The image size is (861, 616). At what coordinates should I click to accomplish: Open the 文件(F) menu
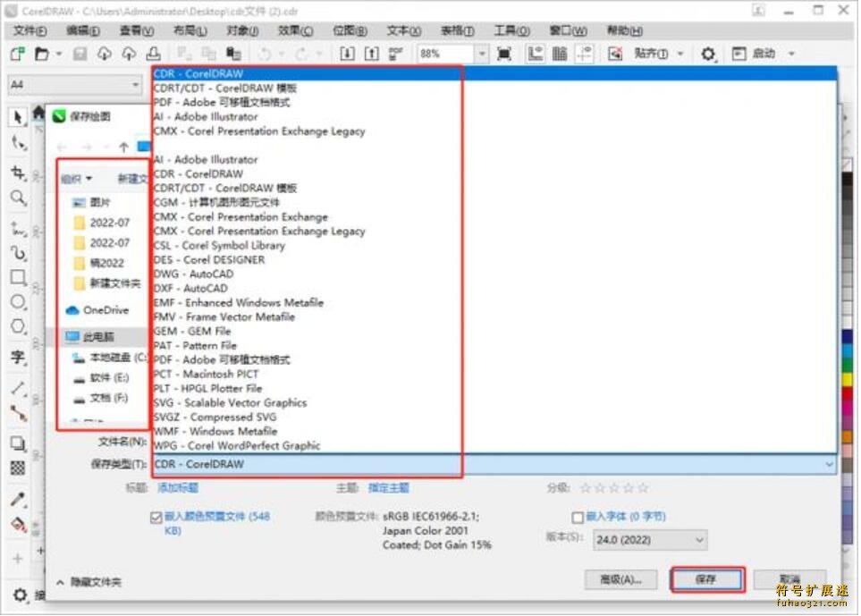click(30, 30)
